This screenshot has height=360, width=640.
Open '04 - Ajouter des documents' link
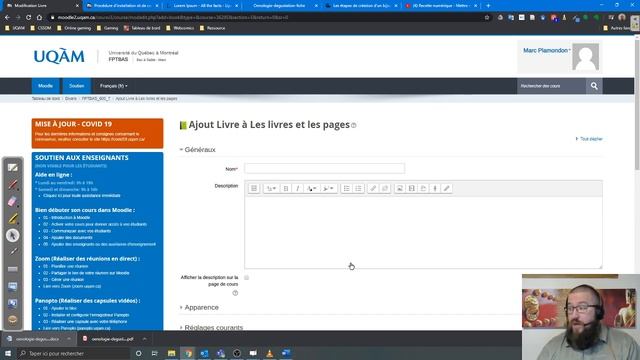(68, 238)
